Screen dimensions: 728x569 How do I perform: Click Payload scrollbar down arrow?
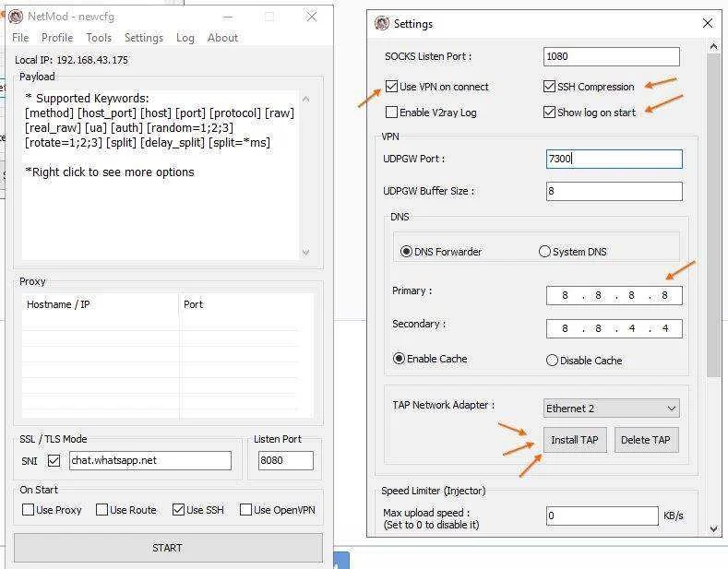[x=305, y=253]
